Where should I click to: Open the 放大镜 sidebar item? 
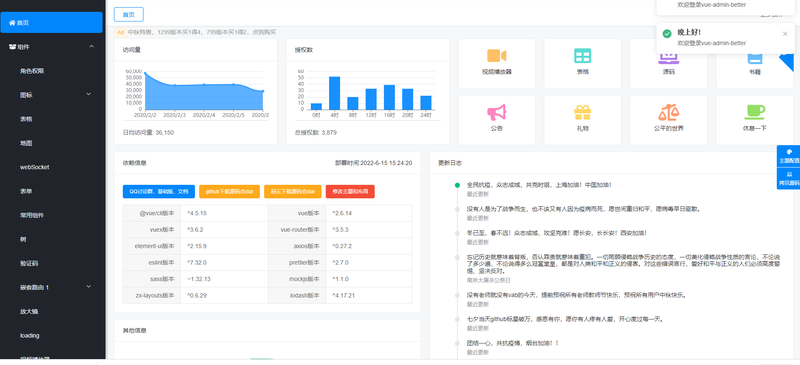coord(53,311)
